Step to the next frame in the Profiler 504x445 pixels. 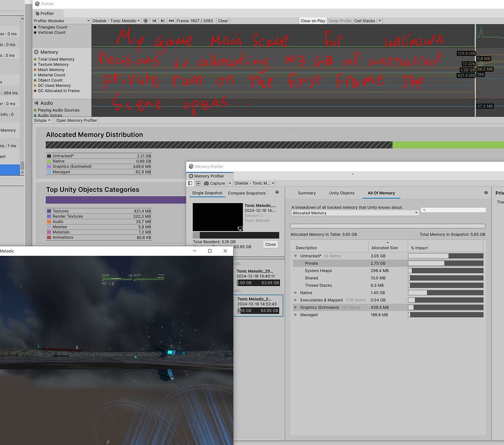tap(162, 21)
